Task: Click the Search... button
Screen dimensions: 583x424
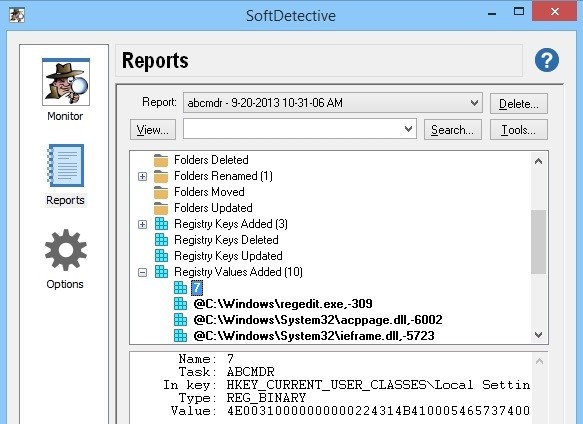Action: [452, 130]
